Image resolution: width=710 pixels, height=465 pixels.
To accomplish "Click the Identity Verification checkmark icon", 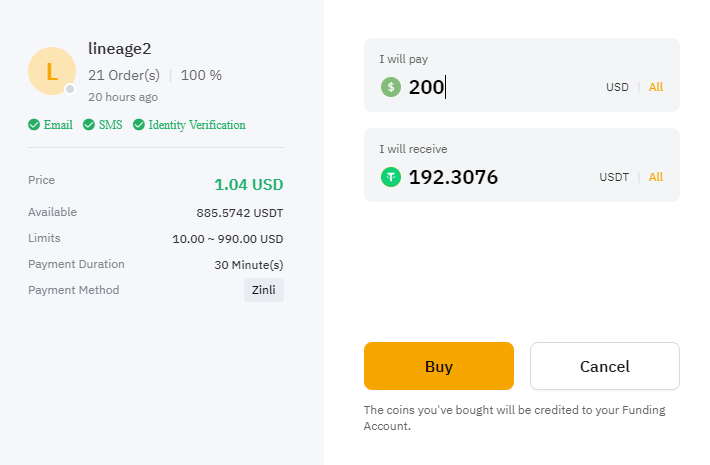I will [139, 125].
